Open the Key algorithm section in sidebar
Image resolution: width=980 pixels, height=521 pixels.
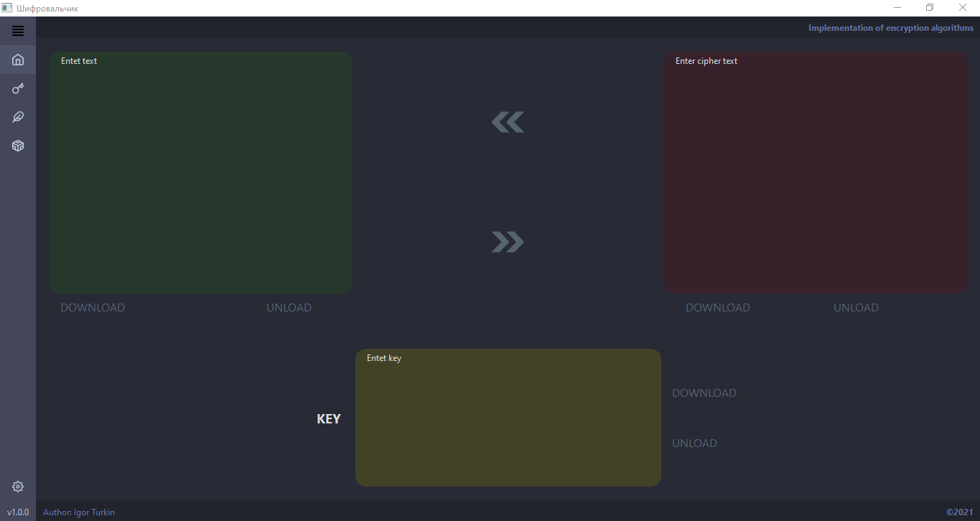pos(17,88)
